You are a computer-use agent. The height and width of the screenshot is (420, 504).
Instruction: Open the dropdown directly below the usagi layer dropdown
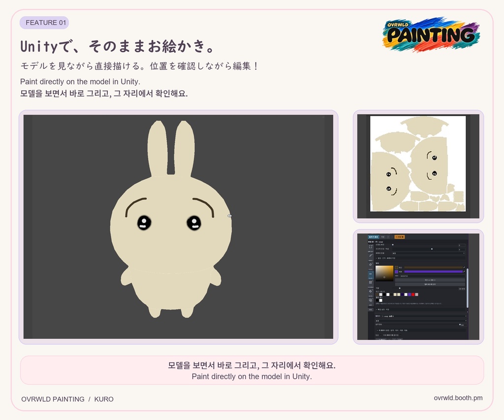click(x=421, y=321)
